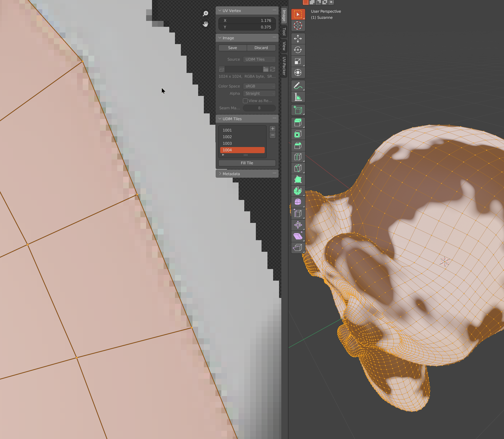504x439 pixels.
Task: Select the Loop Cut tool
Action: (x=298, y=157)
